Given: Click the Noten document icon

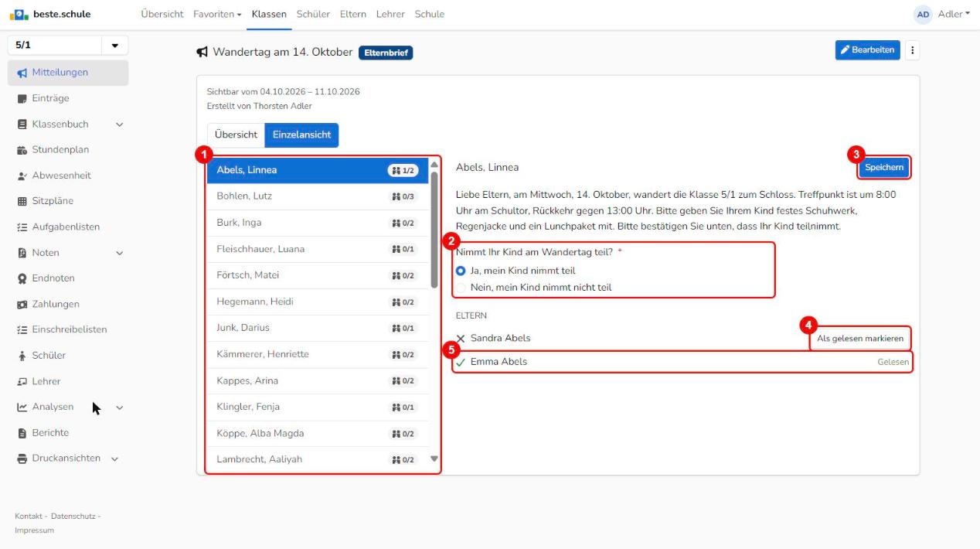Looking at the screenshot, I should tap(22, 253).
